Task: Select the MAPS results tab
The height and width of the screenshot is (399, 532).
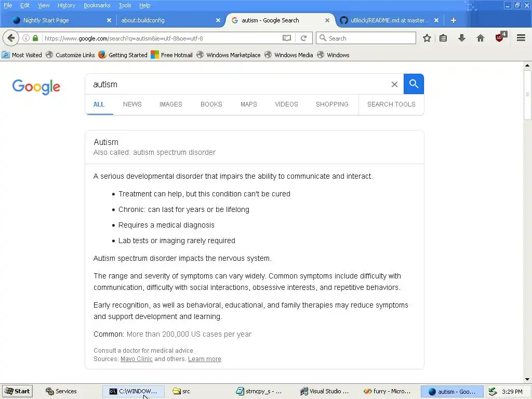Action: click(249, 104)
